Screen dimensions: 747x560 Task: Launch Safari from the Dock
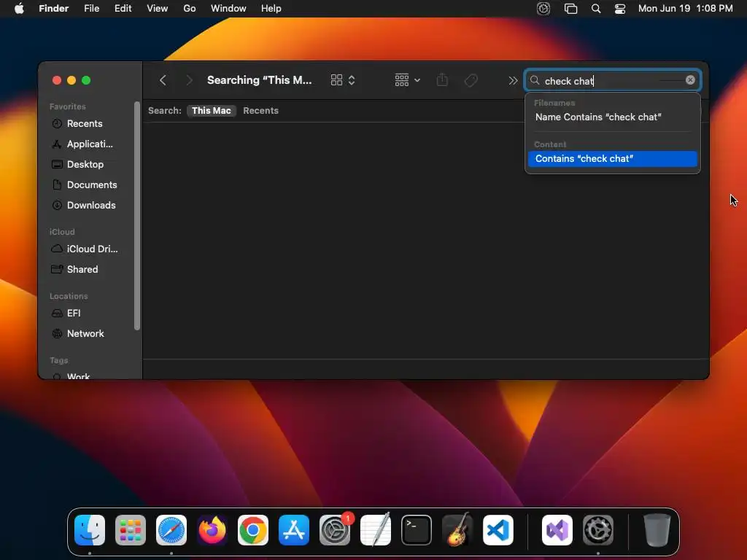point(171,530)
